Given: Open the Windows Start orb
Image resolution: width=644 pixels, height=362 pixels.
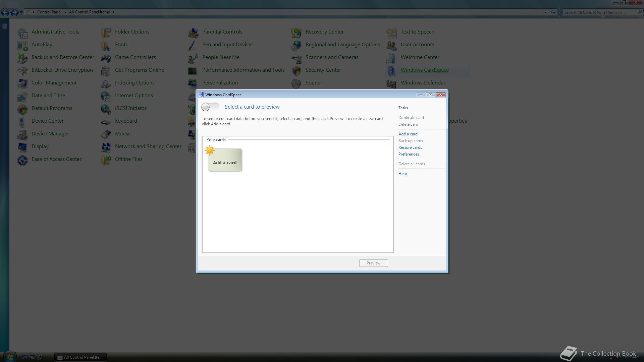Looking at the screenshot, I should (x=9, y=356).
